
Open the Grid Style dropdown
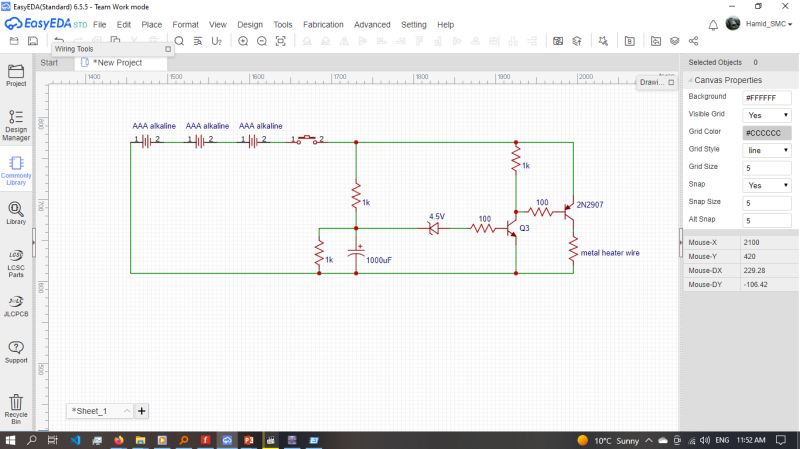tap(767, 150)
